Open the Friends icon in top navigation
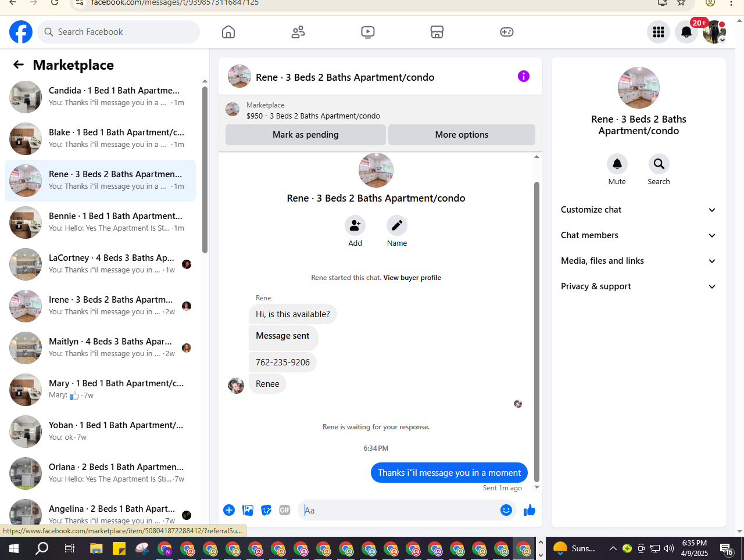This screenshot has height=560, width=744. point(298,32)
